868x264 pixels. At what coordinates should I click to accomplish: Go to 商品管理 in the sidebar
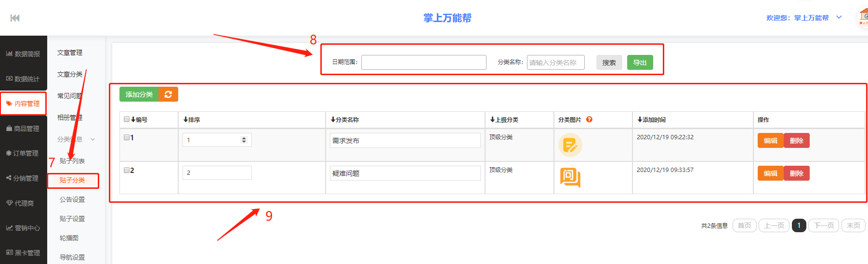point(23,129)
